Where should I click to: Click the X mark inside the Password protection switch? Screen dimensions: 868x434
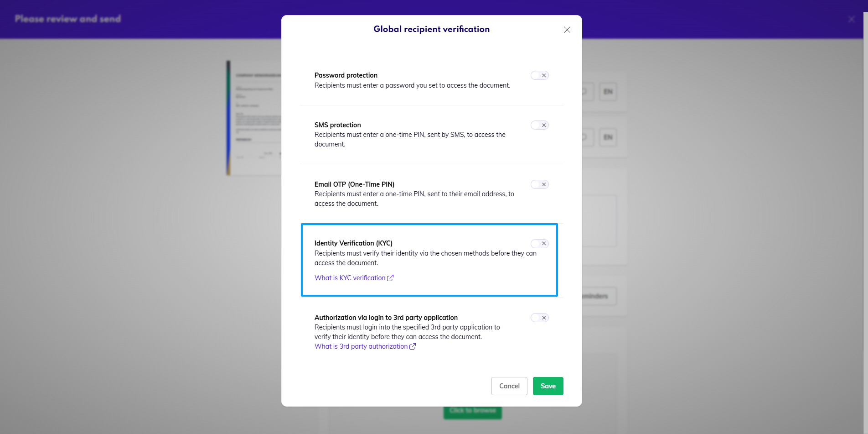[543, 75]
